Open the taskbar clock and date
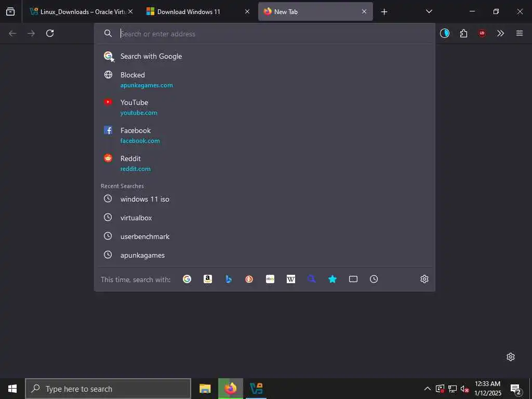Screen dimensions: 532x399 [x=487, y=389]
